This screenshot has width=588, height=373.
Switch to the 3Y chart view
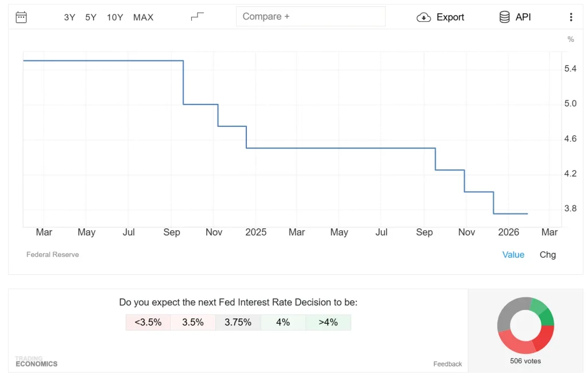coord(69,17)
